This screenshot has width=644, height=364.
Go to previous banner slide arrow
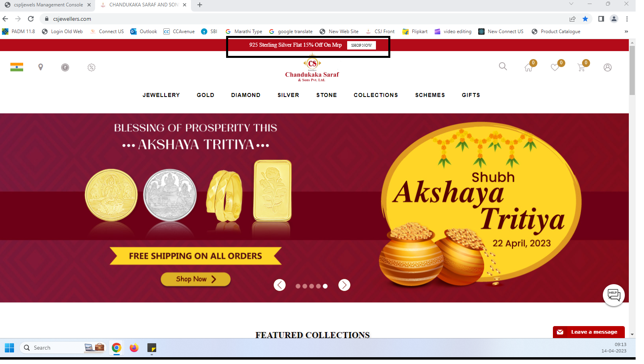click(x=280, y=285)
